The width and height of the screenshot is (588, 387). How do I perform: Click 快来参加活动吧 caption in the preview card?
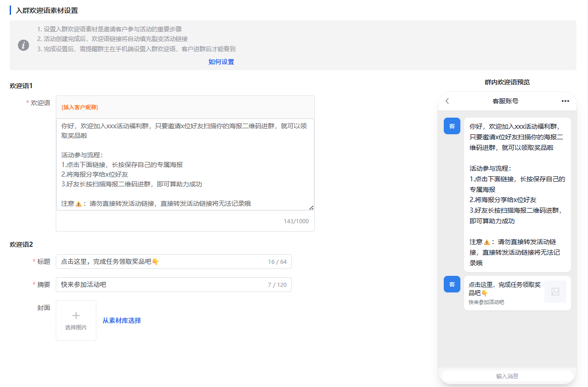(486, 302)
